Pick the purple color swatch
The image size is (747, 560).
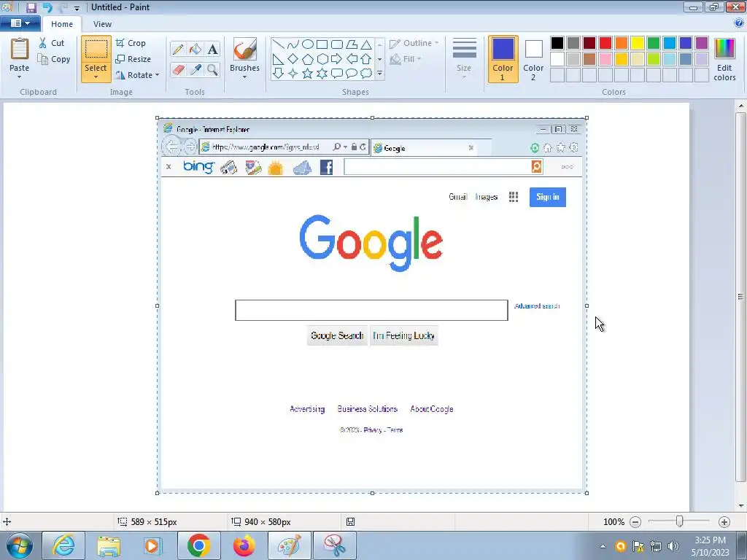point(702,43)
